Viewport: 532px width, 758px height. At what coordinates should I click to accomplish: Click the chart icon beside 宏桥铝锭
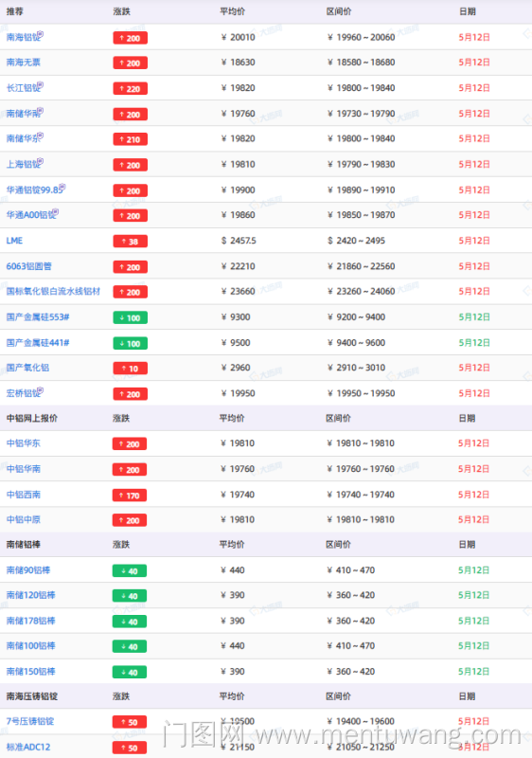click(41, 390)
